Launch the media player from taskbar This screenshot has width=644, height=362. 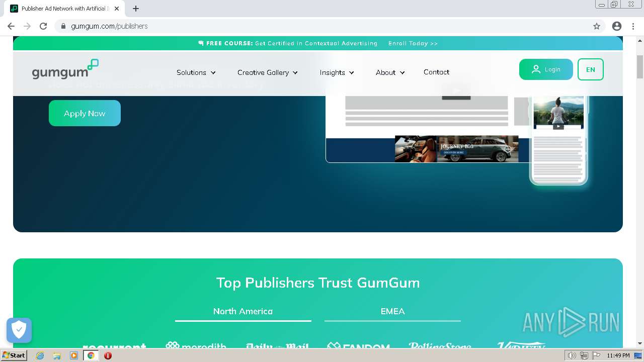click(x=74, y=355)
